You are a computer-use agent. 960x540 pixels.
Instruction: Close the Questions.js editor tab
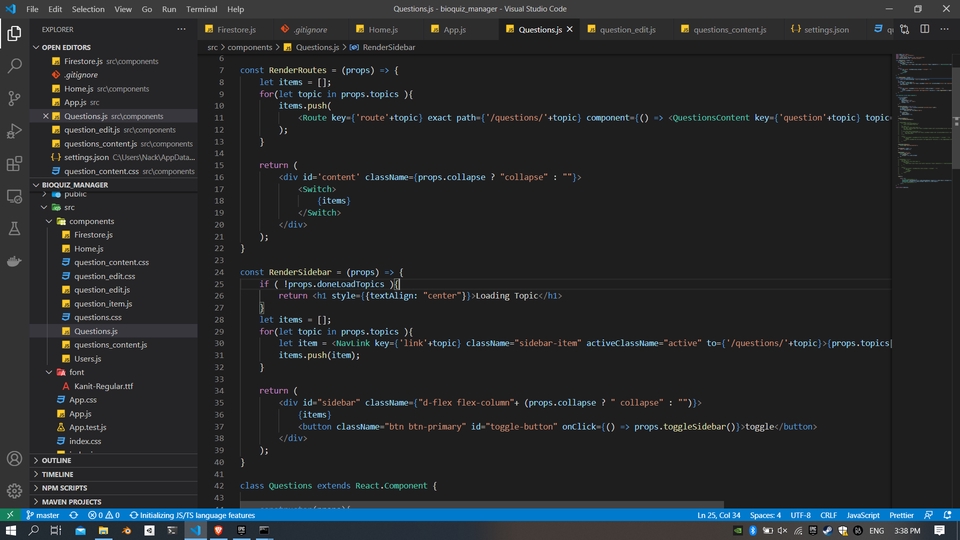(x=569, y=29)
